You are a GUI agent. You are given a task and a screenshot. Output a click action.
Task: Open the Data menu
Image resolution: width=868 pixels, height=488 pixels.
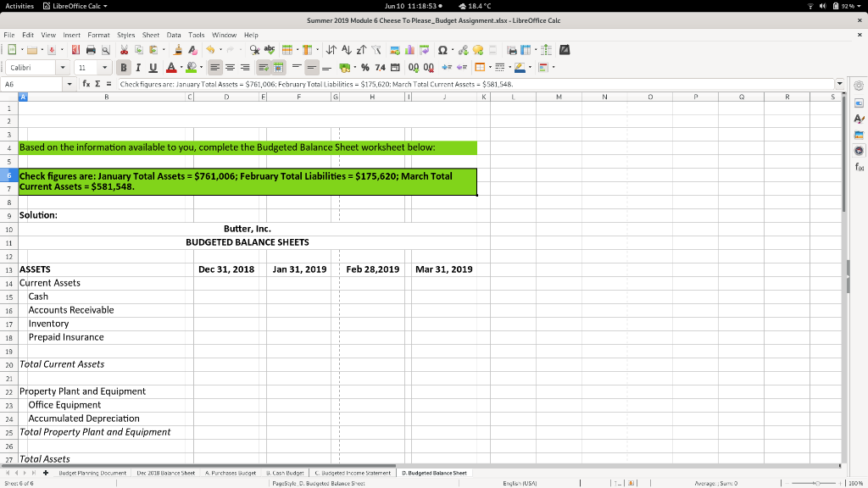(x=173, y=36)
